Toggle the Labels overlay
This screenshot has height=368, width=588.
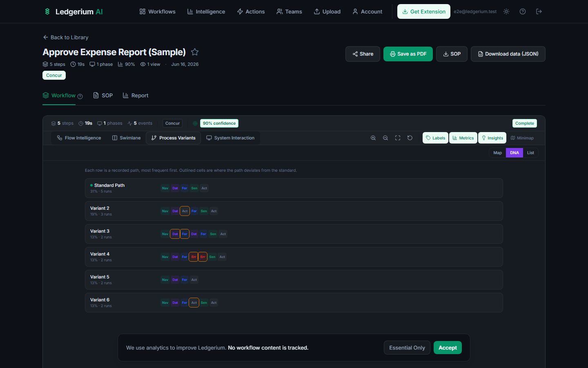click(x=435, y=138)
